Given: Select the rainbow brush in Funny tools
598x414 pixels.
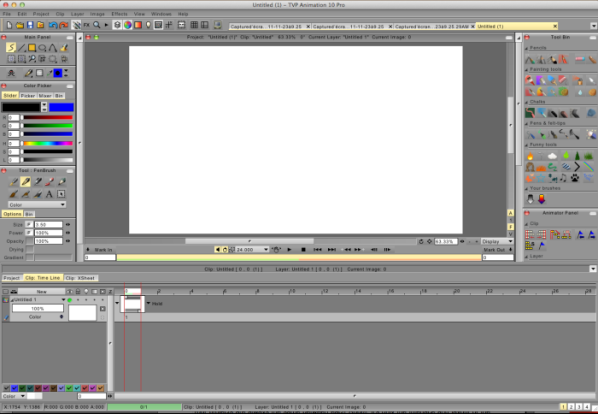Looking at the screenshot, I should coord(588,167).
